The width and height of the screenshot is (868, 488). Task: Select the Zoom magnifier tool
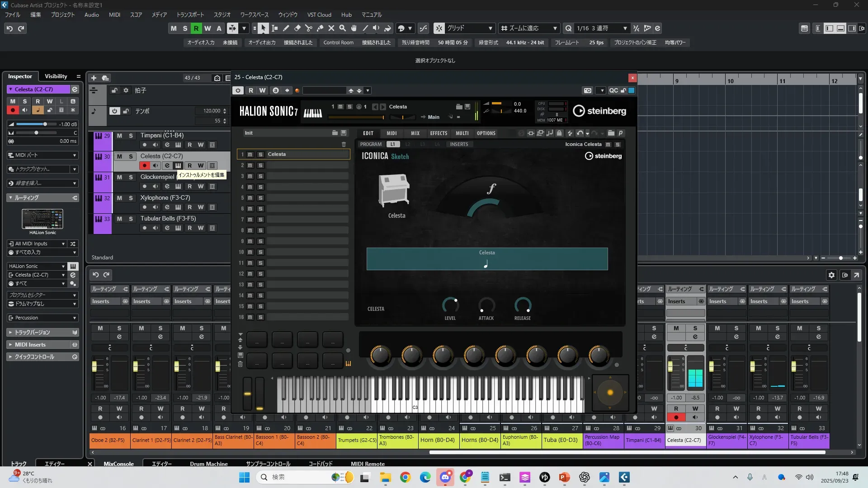click(343, 28)
